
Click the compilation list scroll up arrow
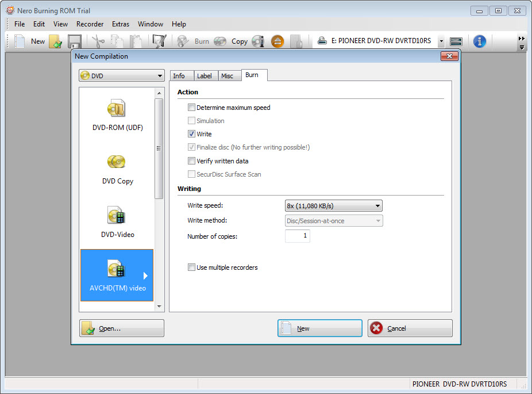[159, 93]
